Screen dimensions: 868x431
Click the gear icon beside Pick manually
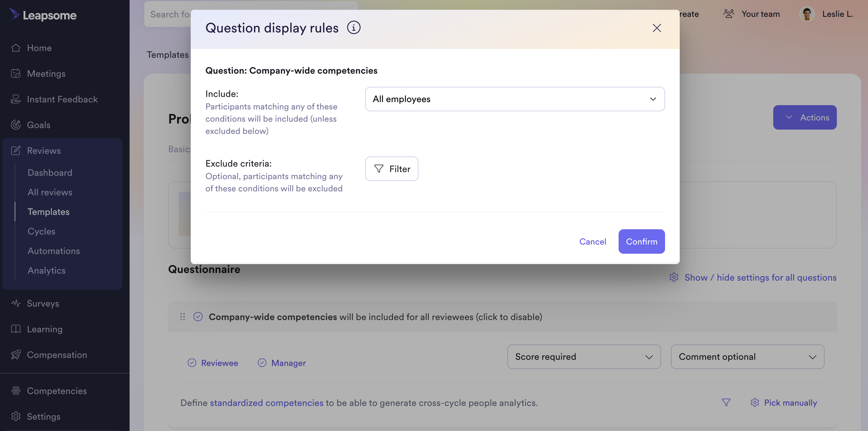click(x=755, y=402)
